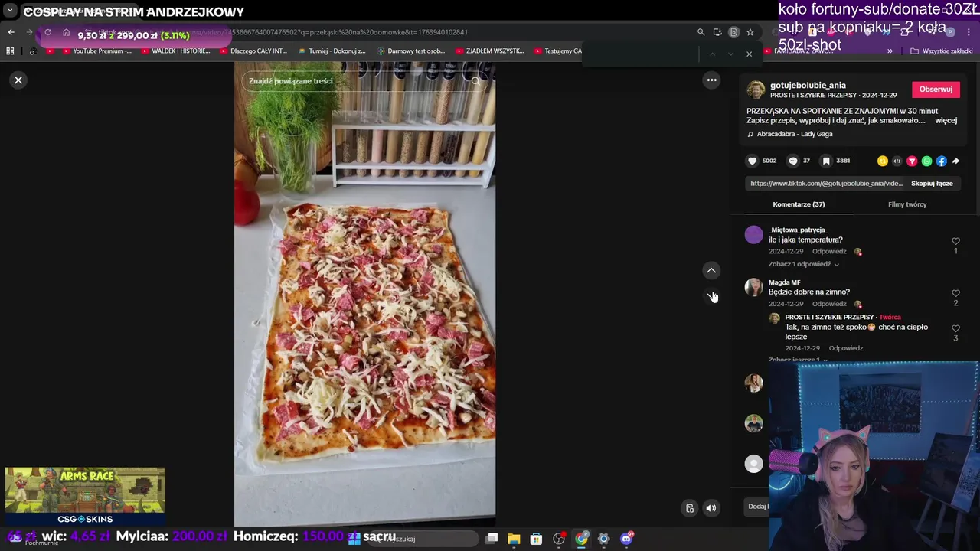
Task: Click the video URL text field
Action: click(x=826, y=184)
